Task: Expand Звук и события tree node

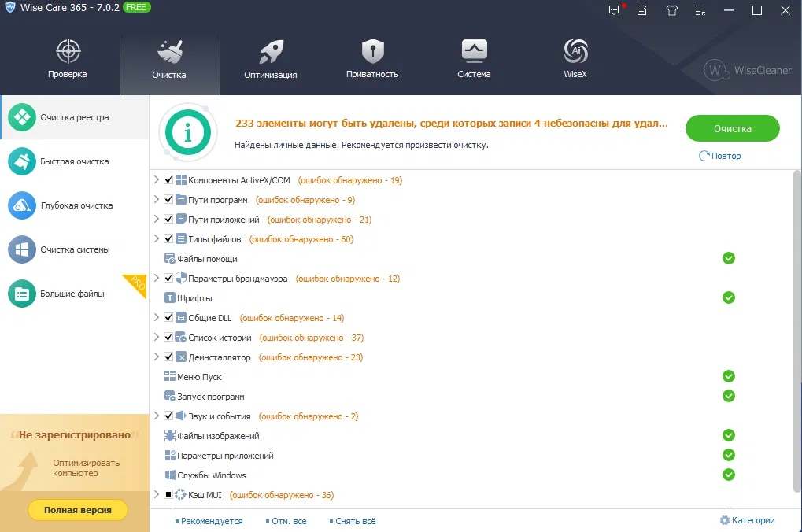Action: tap(157, 416)
